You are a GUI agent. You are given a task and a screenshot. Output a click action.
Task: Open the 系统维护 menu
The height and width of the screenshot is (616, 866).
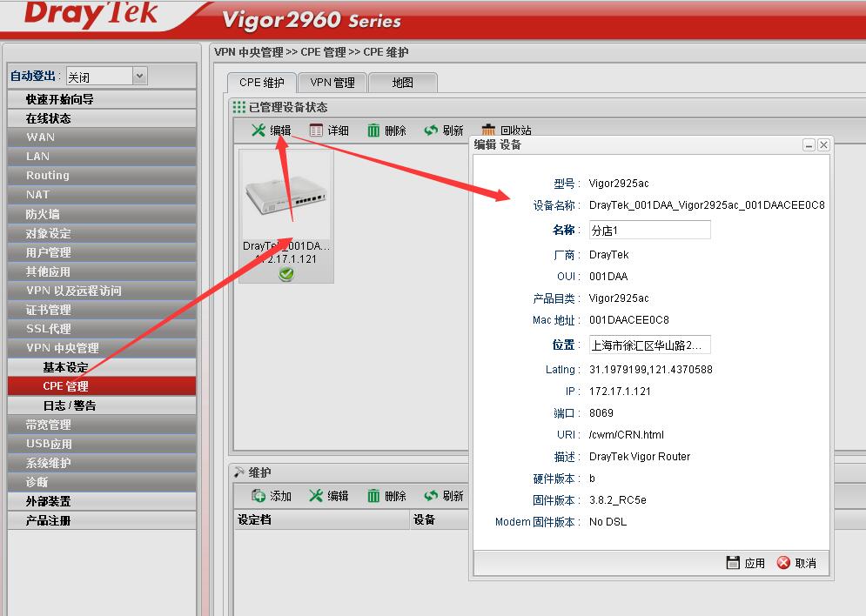coord(102,463)
